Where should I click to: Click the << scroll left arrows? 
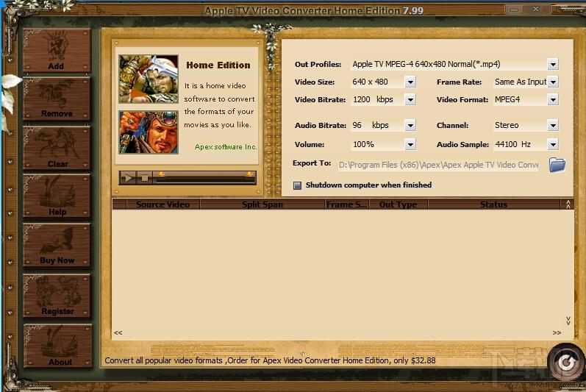click(118, 332)
